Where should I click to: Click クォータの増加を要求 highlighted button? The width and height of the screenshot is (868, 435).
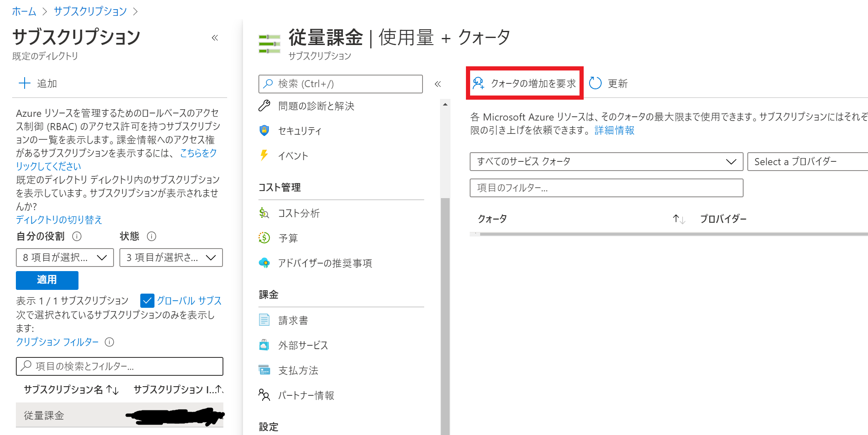[524, 83]
